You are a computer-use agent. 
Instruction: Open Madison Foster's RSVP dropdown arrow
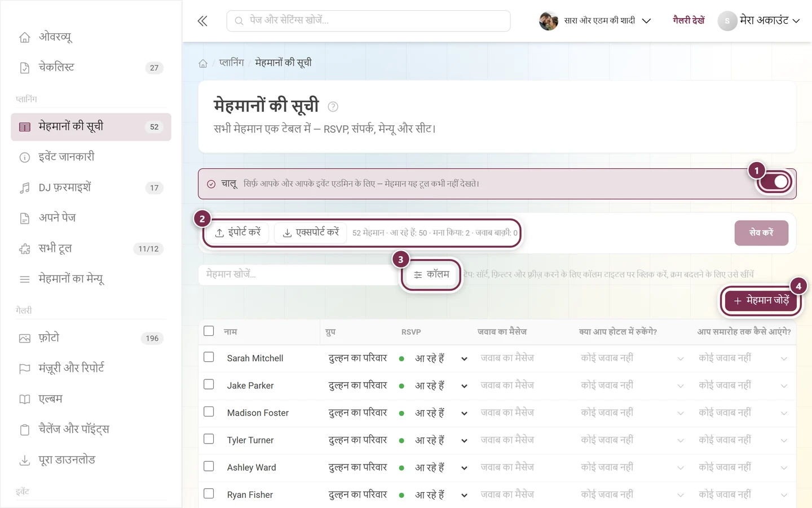tap(464, 414)
